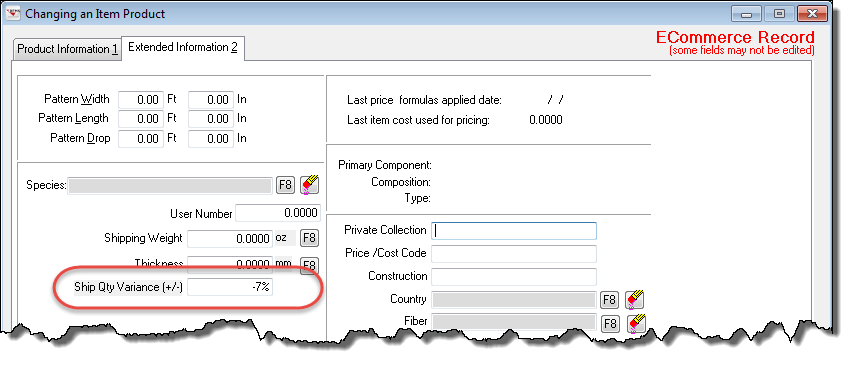Click the 'Primary Component:' label
Image resolution: width=848 pixels, height=365 pixels.
[385, 165]
